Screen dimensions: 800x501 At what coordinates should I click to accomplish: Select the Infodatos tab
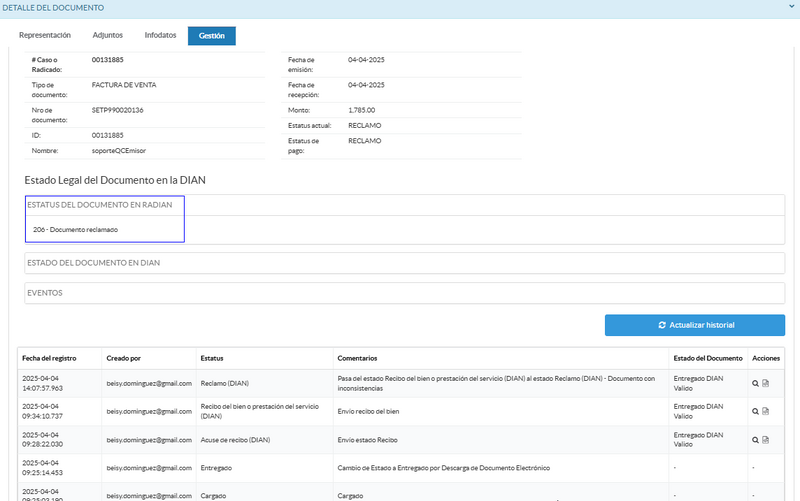(160, 35)
